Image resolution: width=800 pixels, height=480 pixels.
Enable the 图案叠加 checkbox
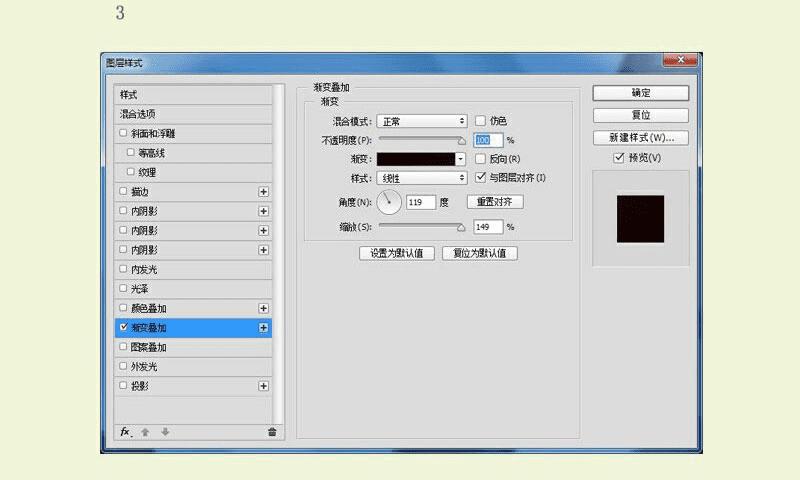(x=123, y=346)
